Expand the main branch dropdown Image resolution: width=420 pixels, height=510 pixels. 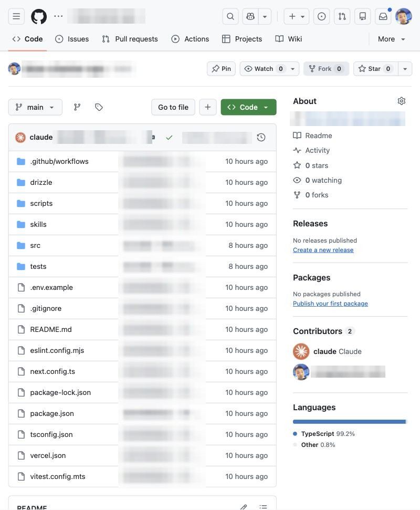tap(35, 107)
